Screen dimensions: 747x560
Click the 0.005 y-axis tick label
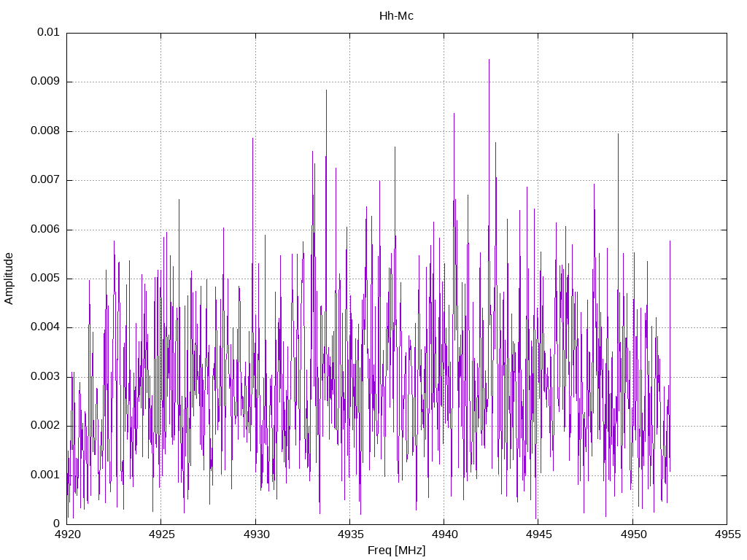tap(44, 278)
